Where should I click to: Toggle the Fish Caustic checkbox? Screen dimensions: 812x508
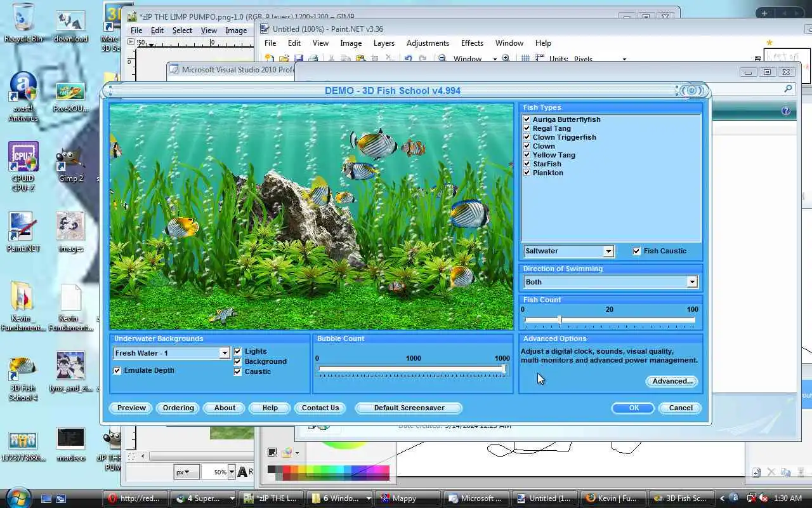point(636,251)
